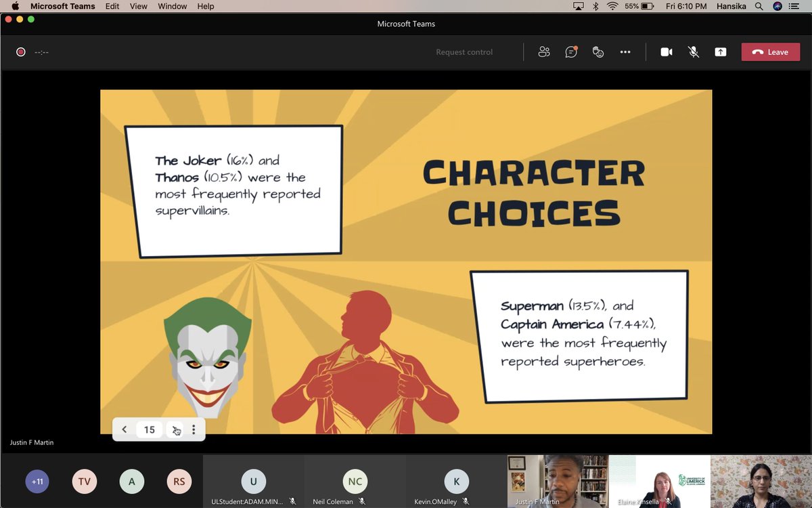Select Justin F Martin's video tile
Image resolution: width=812 pixels, height=508 pixels.
(x=558, y=482)
